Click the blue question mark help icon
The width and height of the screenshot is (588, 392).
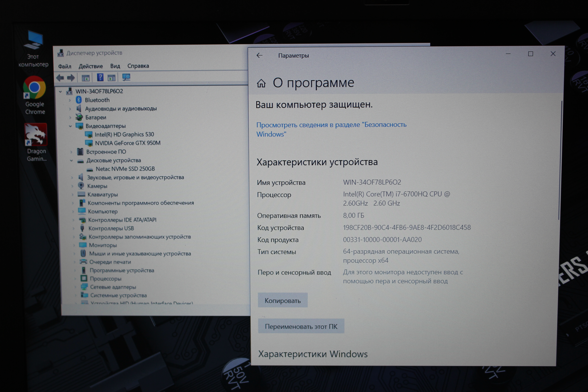point(100,77)
